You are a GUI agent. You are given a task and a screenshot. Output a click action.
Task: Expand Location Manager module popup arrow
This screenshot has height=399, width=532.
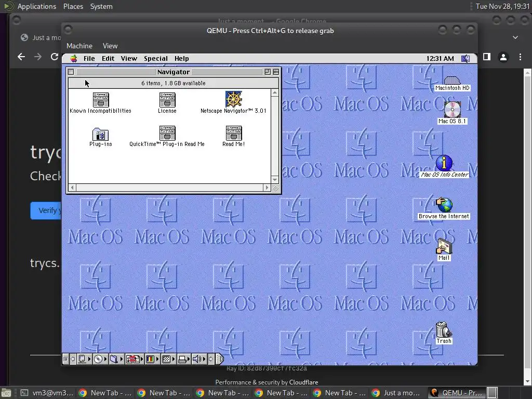tap(142, 359)
